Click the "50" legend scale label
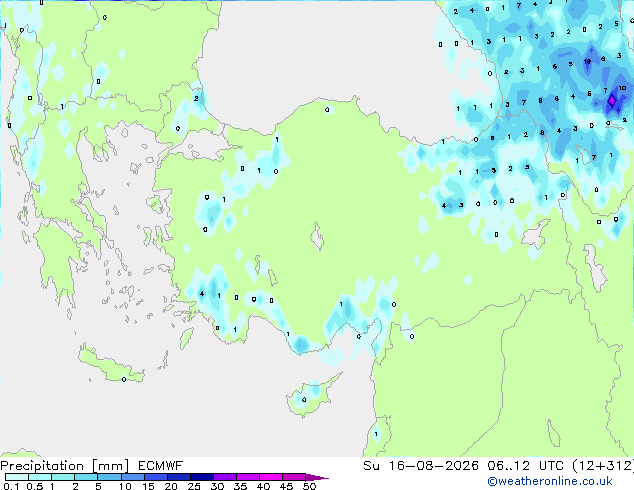 [x=309, y=486]
